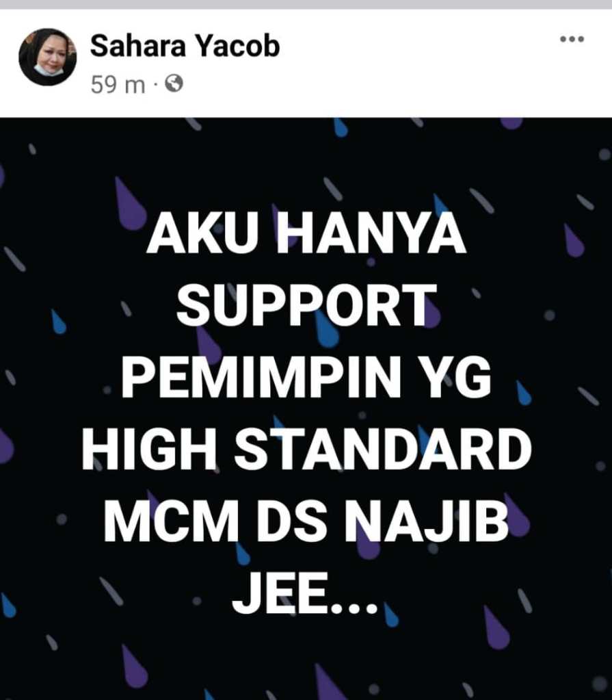Open Sahara Yacob's profile picture
The image size is (612, 700).
coord(47,57)
